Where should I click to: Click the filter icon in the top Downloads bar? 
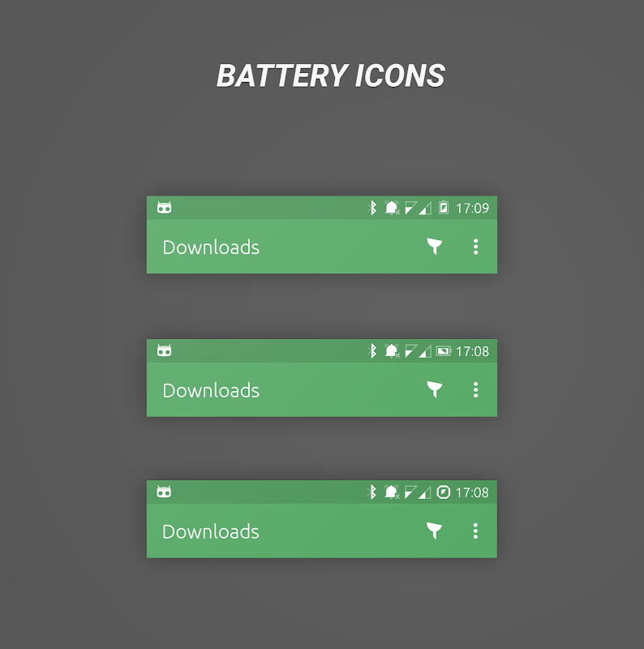(434, 247)
